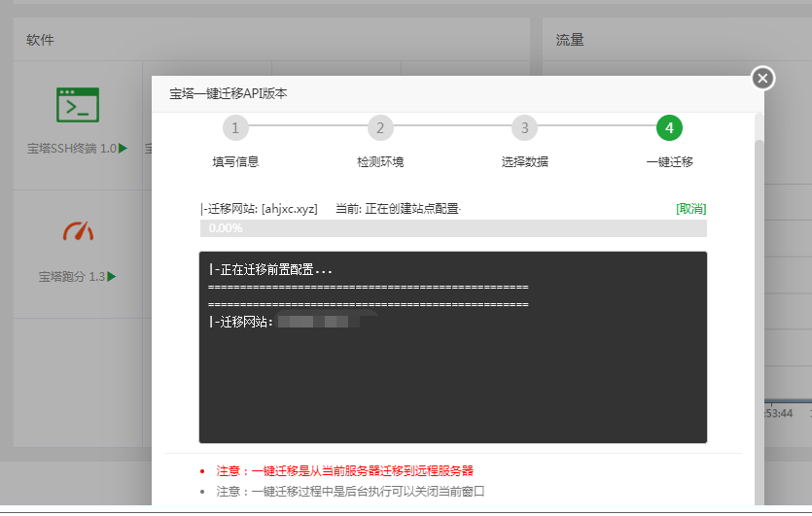
Task: Click the 检测环境 step label
Action: (x=380, y=162)
